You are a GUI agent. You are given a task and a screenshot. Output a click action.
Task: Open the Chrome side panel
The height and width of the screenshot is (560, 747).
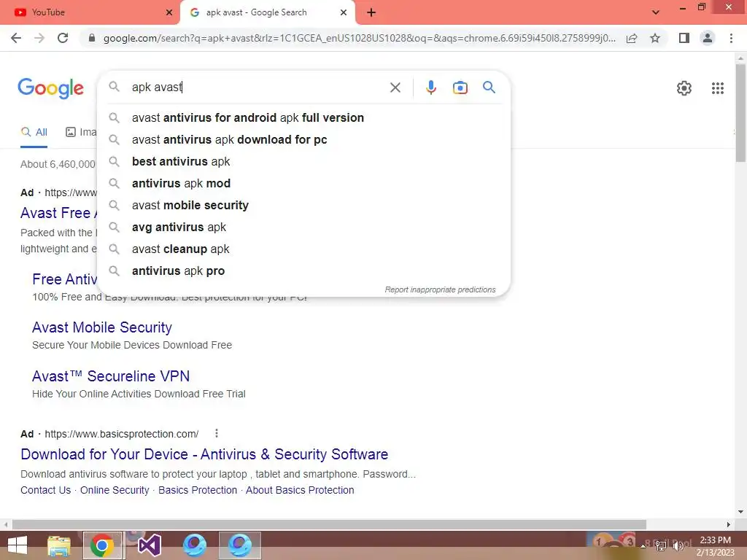[684, 38]
